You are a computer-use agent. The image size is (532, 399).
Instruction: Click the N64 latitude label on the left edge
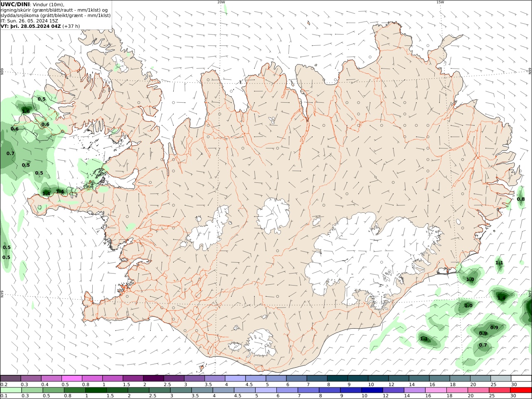coord(2,294)
